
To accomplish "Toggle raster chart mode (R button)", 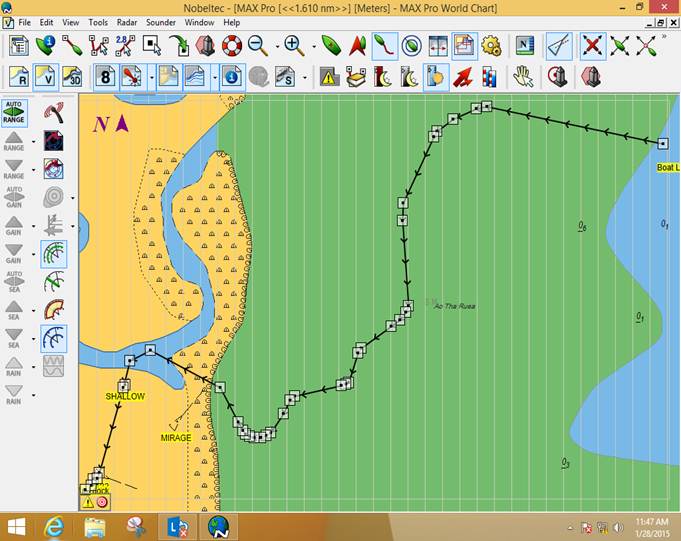I will (x=19, y=76).
